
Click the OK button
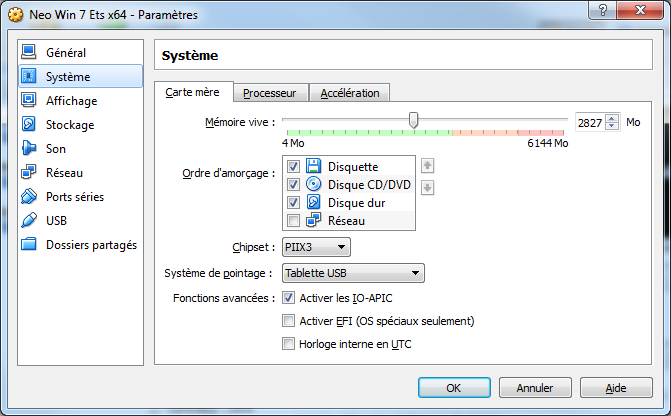click(x=453, y=387)
